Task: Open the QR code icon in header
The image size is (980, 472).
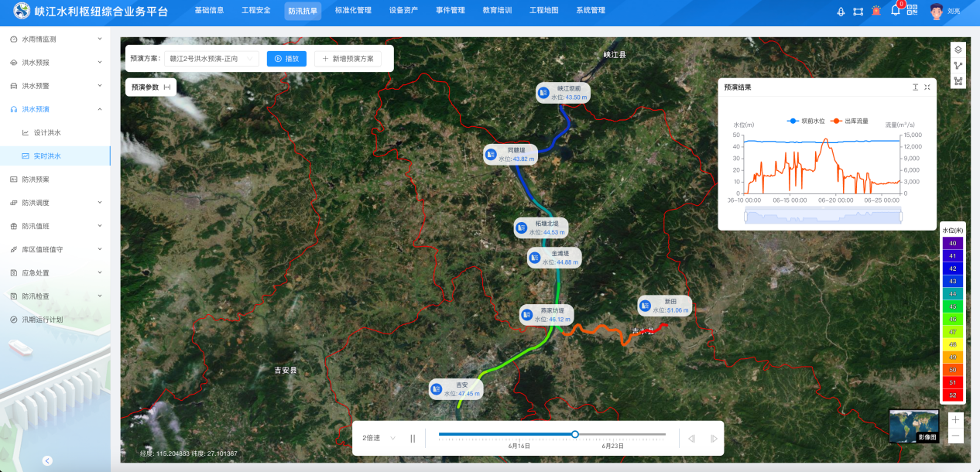Action: [912, 11]
